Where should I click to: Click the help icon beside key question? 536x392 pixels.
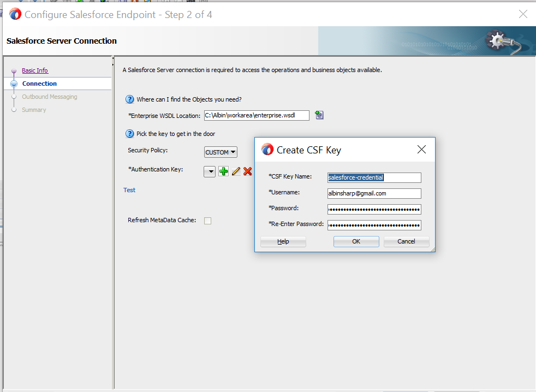129,133
